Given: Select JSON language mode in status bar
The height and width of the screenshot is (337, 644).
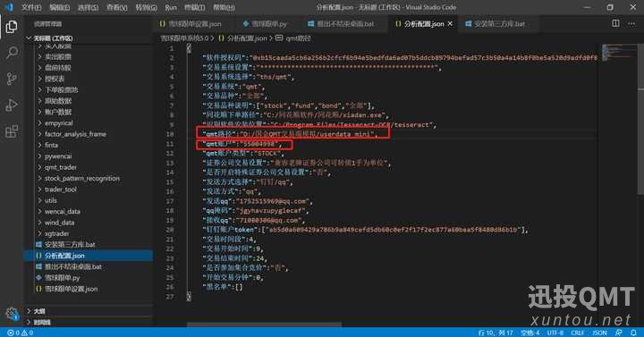Looking at the screenshot, I should [x=599, y=333].
